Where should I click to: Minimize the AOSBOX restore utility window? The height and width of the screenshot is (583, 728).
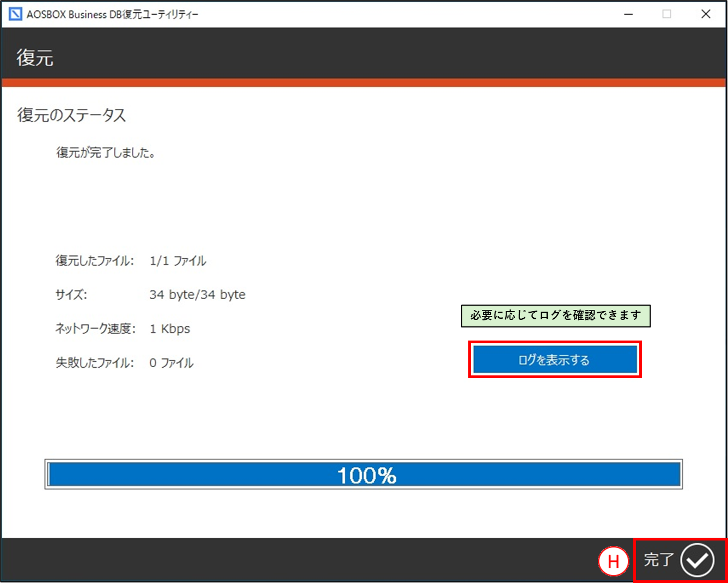pos(628,14)
